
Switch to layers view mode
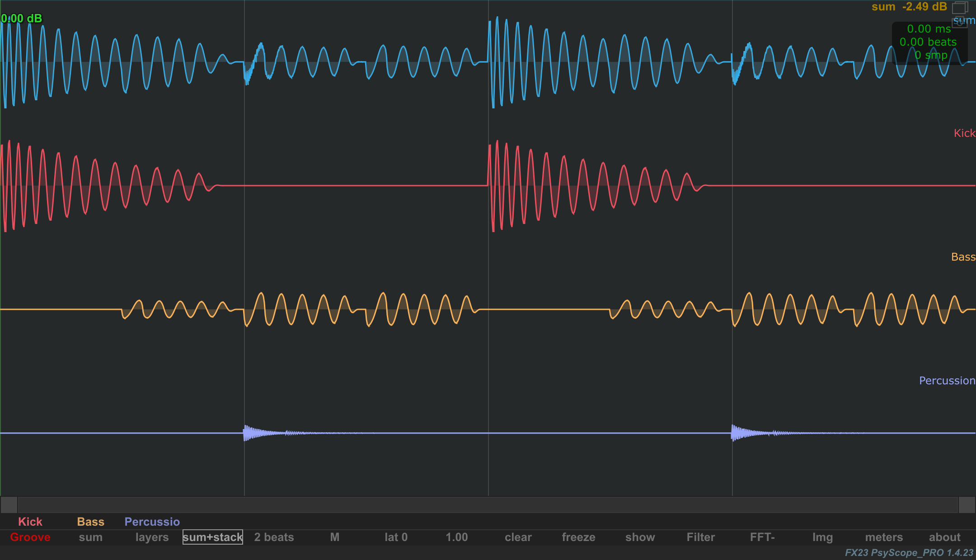tap(152, 537)
